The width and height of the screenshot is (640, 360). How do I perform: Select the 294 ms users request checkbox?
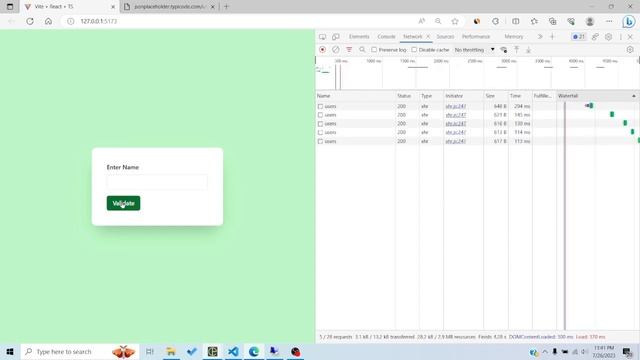[320, 107]
